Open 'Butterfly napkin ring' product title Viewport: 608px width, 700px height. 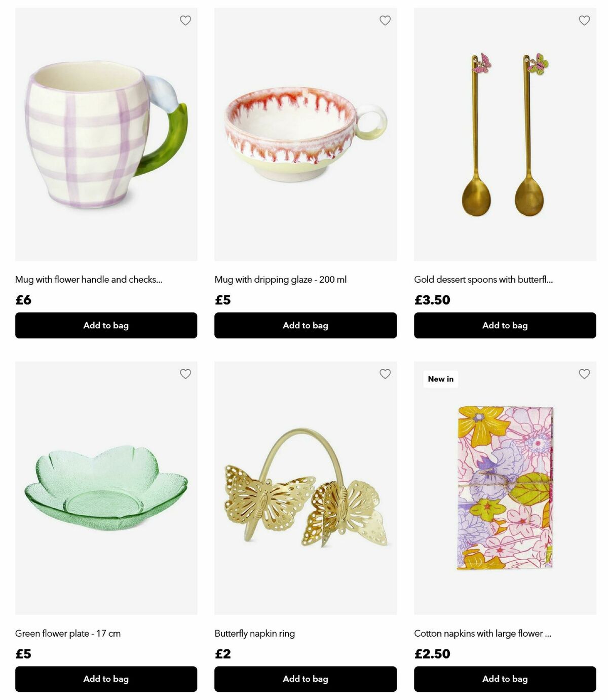pos(254,633)
